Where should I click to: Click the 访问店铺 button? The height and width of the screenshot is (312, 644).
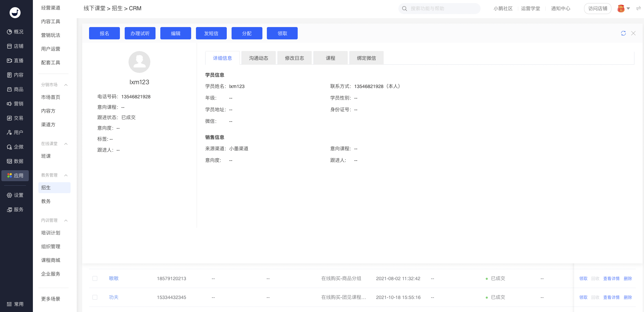(x=597, y=9)
